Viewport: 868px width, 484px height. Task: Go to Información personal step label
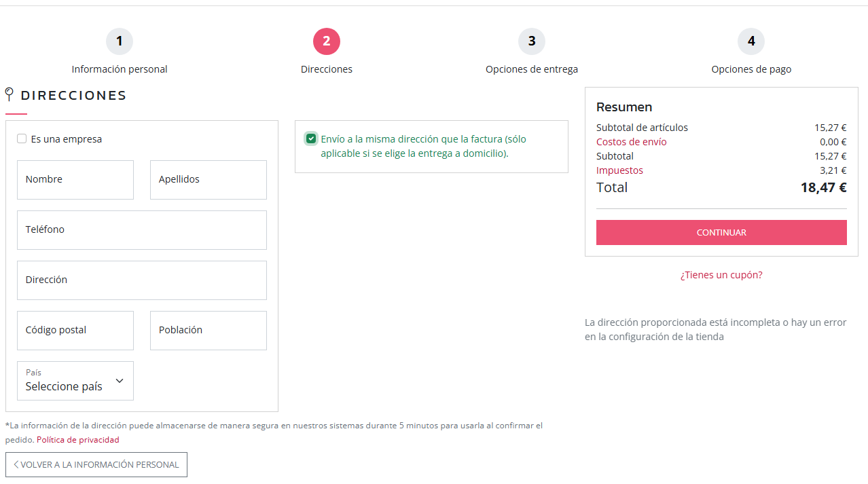tap(120, 69)
